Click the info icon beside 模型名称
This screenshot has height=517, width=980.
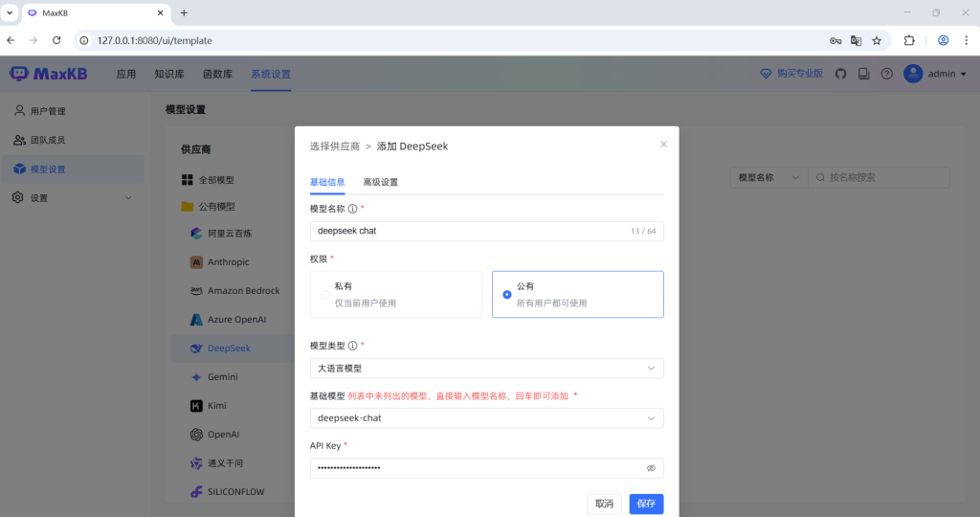pyautogui.click(x=352, y=209)
